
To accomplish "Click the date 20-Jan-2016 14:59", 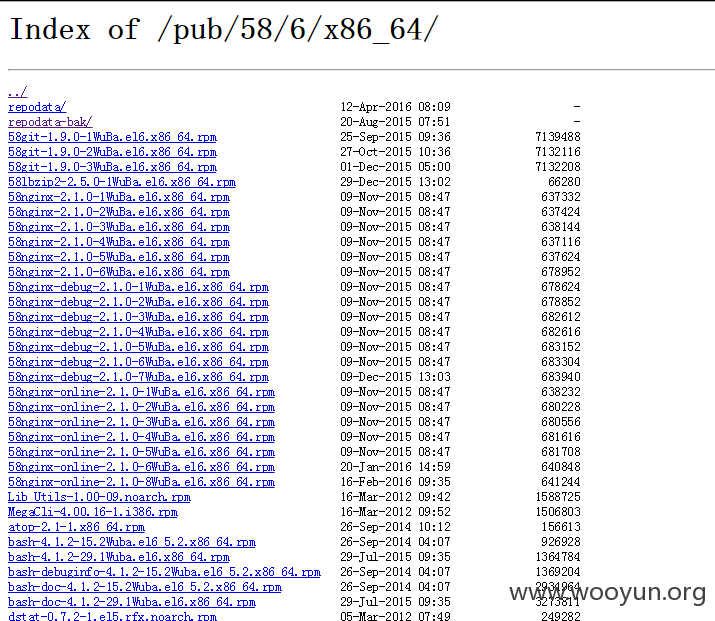I will [x=395, y=467].
